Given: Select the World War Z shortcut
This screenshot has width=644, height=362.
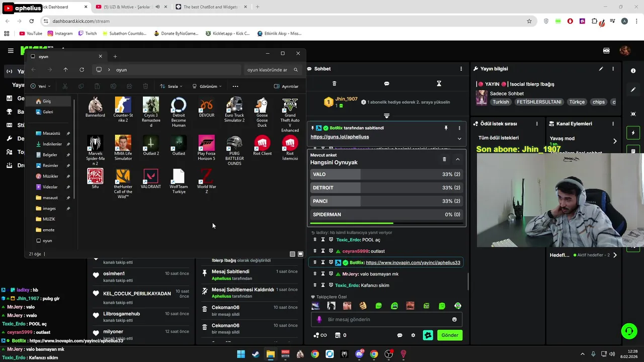Looking at the screenshot, I should pyautogui.click(x=206, y=182).
